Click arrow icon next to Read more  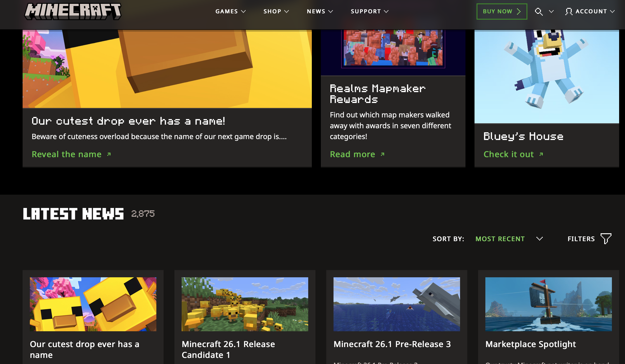[383, 154]
